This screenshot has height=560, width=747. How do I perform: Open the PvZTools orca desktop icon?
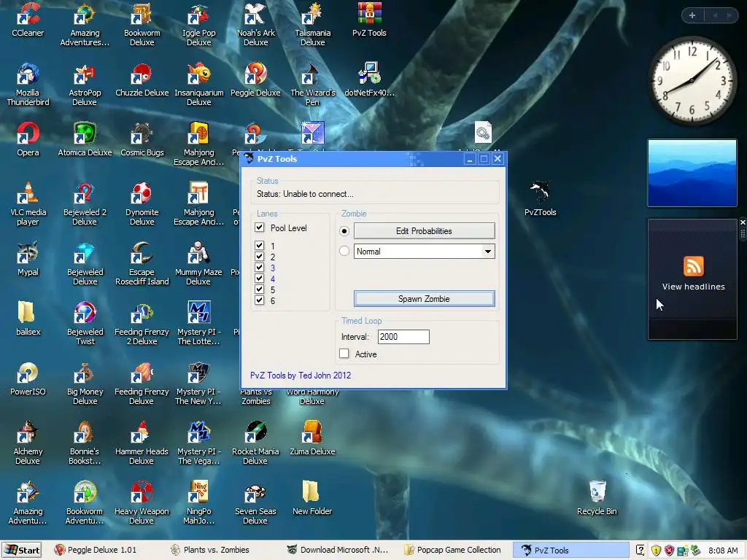[x=541, y=199]
